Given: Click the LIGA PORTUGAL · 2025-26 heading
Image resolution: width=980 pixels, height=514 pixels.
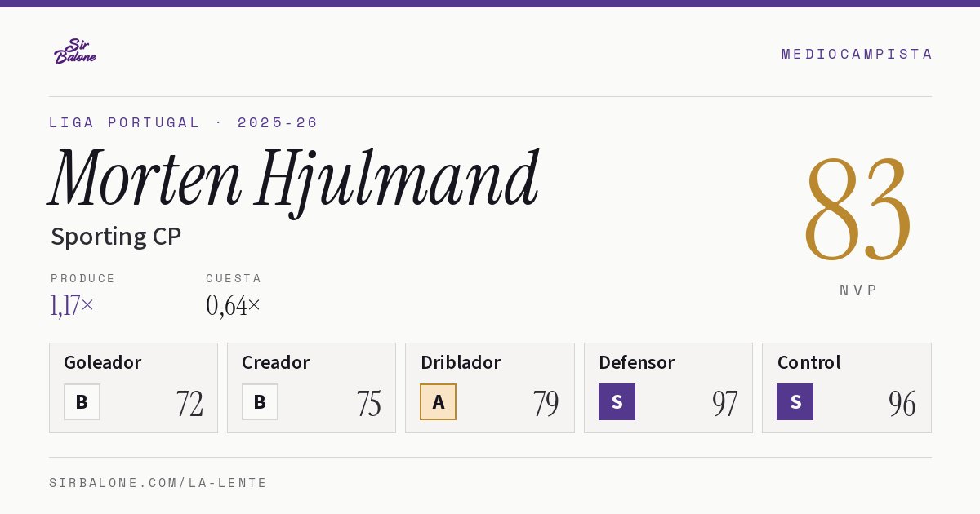Looking at the screenshot, I should pyautogui.click(x=184, y=122).
